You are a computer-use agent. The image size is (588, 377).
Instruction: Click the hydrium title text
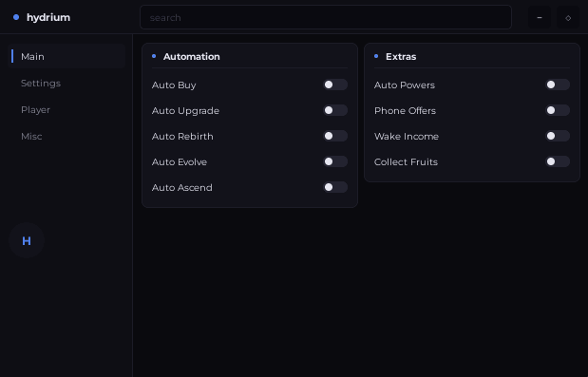(48, 17)
